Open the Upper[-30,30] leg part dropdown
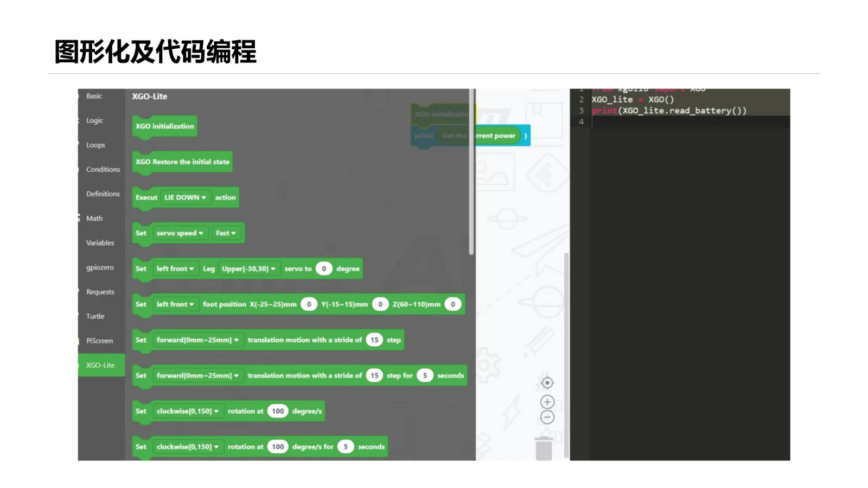This screenshot has width=868, height=488. pos(248,269)
